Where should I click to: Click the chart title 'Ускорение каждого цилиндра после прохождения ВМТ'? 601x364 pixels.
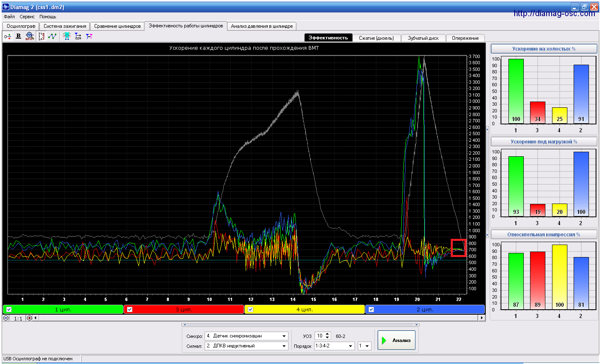(x=244, y=48)
